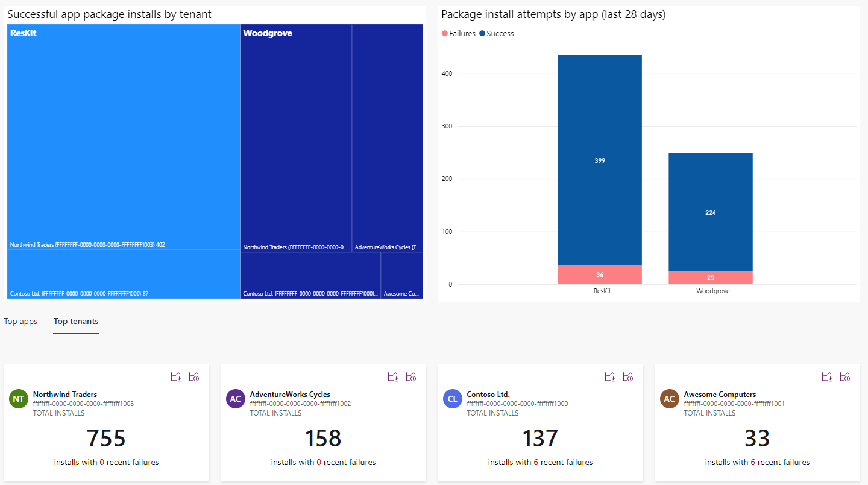Toggle the Failures legend entry
This screenshot has width=868, height=485.
click(459, 34)
